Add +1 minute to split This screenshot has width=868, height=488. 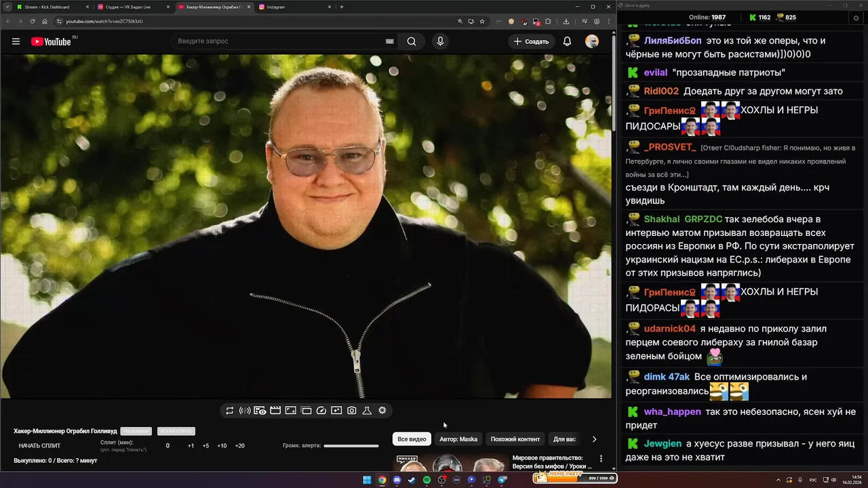pos(191,446)
